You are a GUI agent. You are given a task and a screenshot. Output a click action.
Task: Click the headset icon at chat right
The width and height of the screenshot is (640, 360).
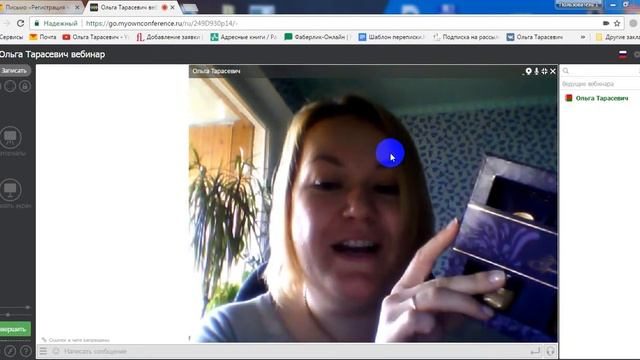pyautogui.click(x=550, y=351)
